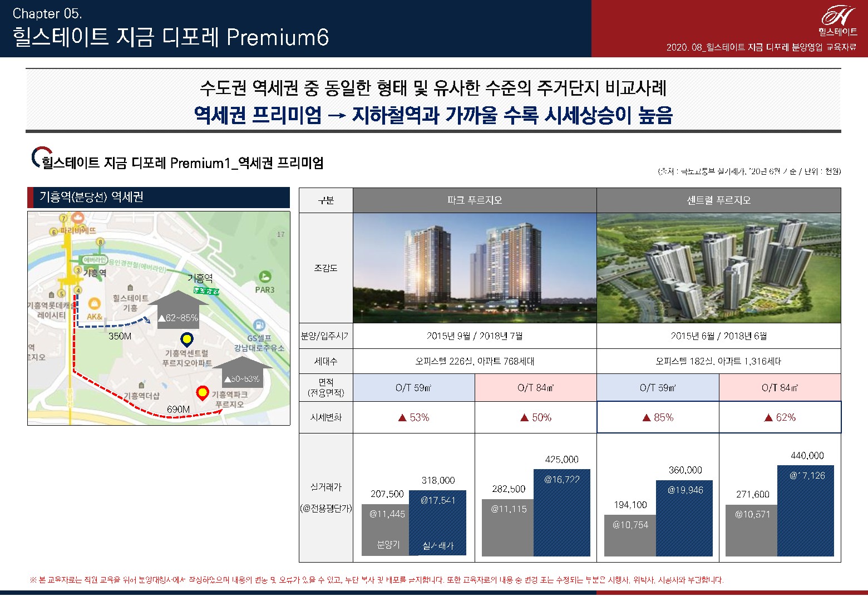Open the 센트럴 푸르지오 aerial rendering image
The image size is (868, 601).
719,268
